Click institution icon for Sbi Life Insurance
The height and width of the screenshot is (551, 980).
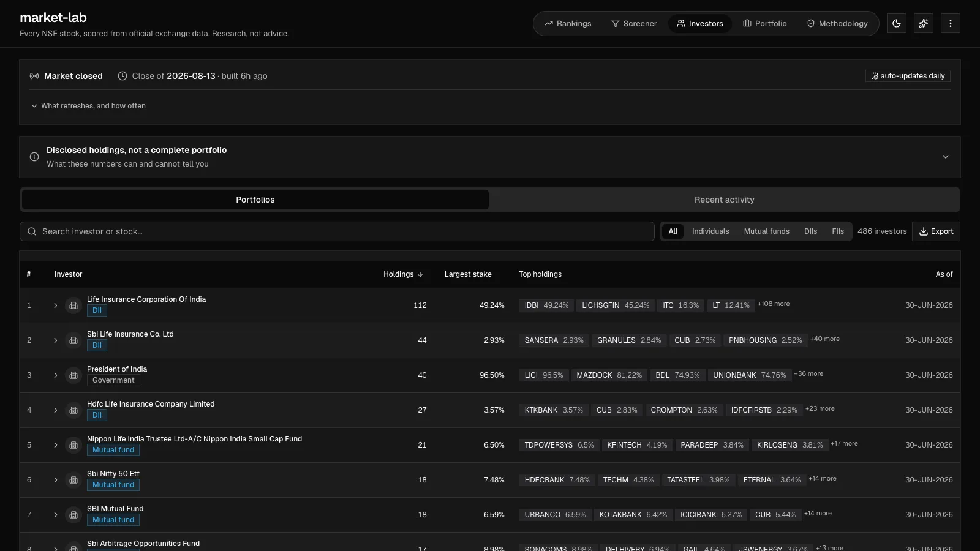pyautogui.click(x=73, y=340)
